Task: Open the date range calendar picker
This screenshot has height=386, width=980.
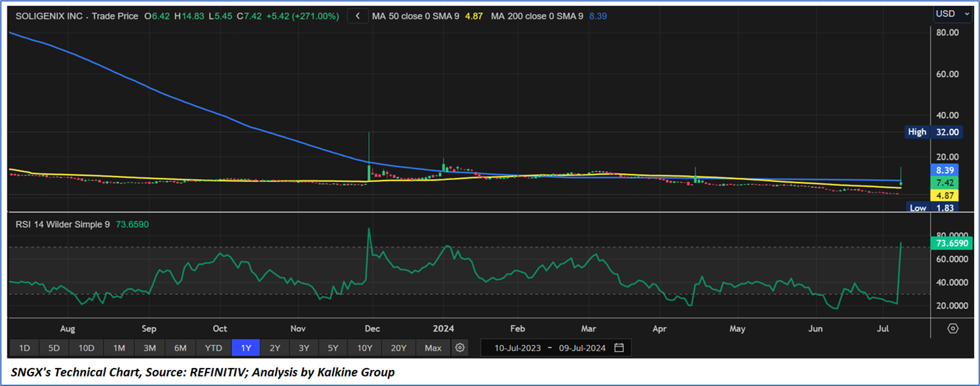Action: pyautogui.click(x=619, y=348)
